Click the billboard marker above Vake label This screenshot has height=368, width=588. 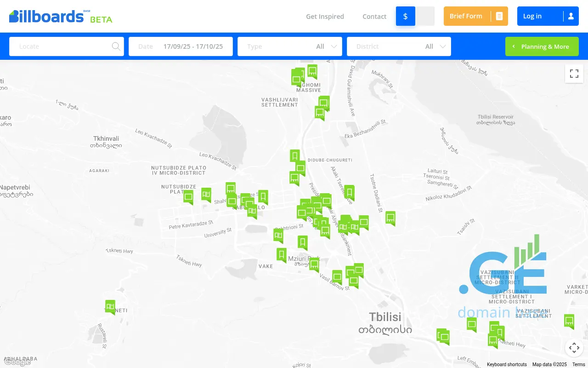pos(282,254)
